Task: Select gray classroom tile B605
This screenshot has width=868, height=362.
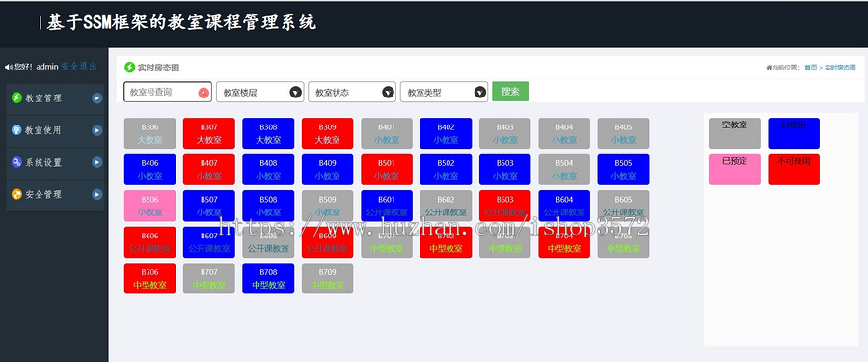Action: click(x=624, y=206)
